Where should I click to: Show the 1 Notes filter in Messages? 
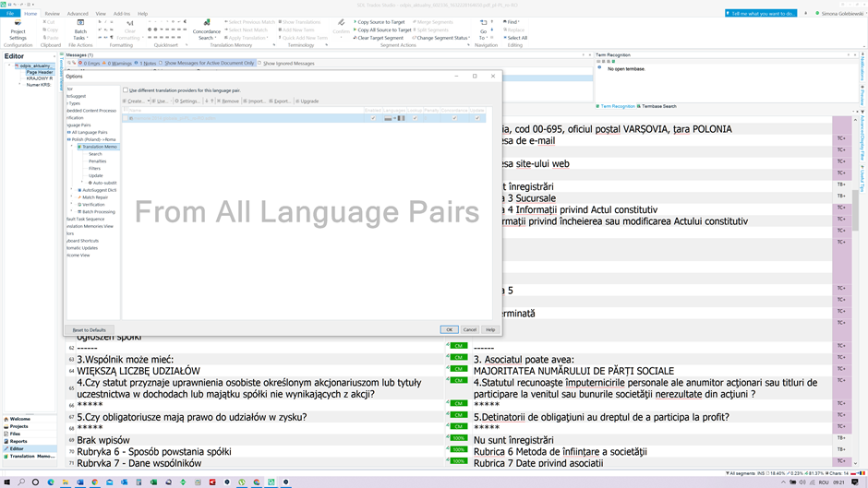[146, 63]
